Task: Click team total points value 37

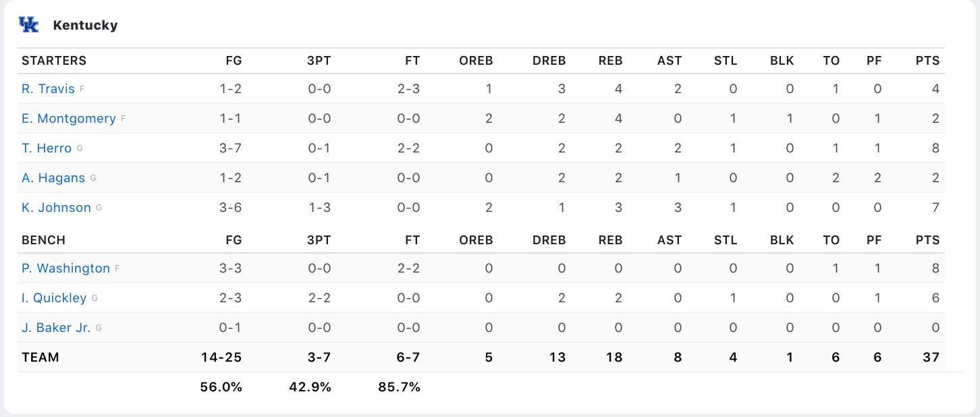Action: 931,358
